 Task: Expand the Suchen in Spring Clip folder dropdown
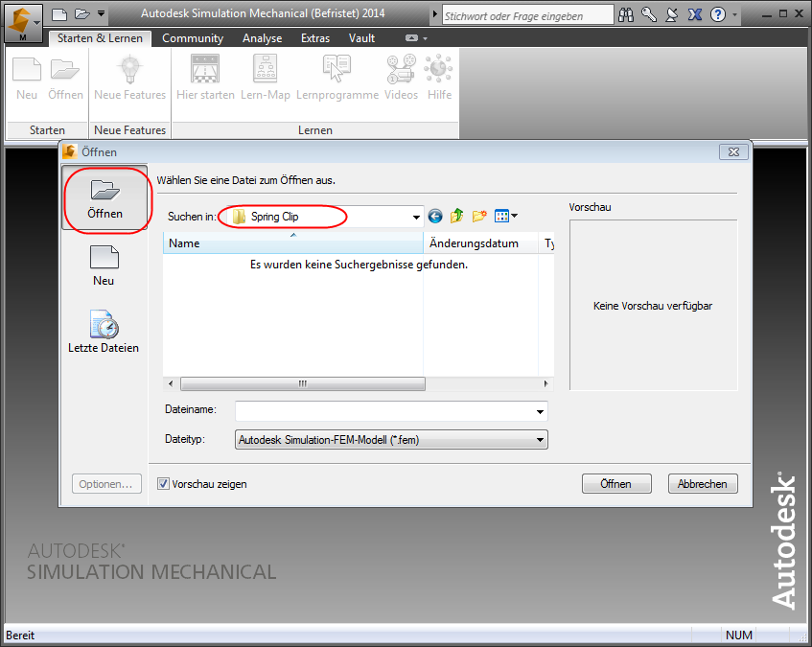click(x=416, y=217)
